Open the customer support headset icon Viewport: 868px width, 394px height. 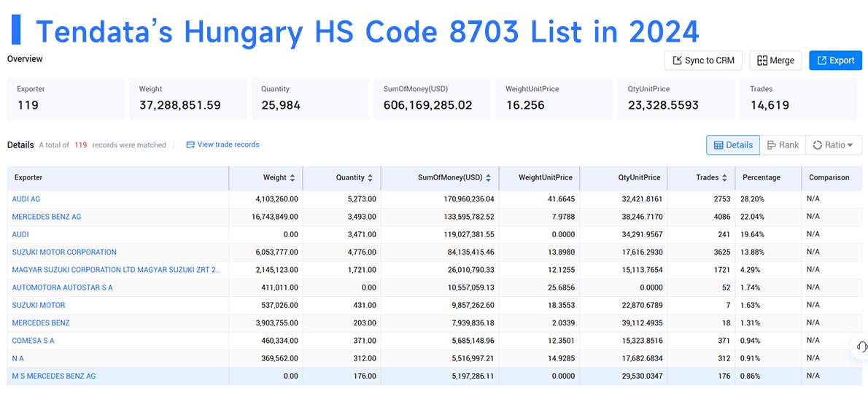tap(861, 347)
